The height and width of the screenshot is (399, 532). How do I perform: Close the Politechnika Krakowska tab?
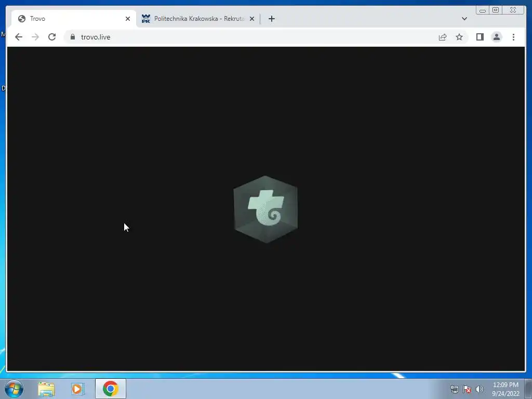pos(252,19)
